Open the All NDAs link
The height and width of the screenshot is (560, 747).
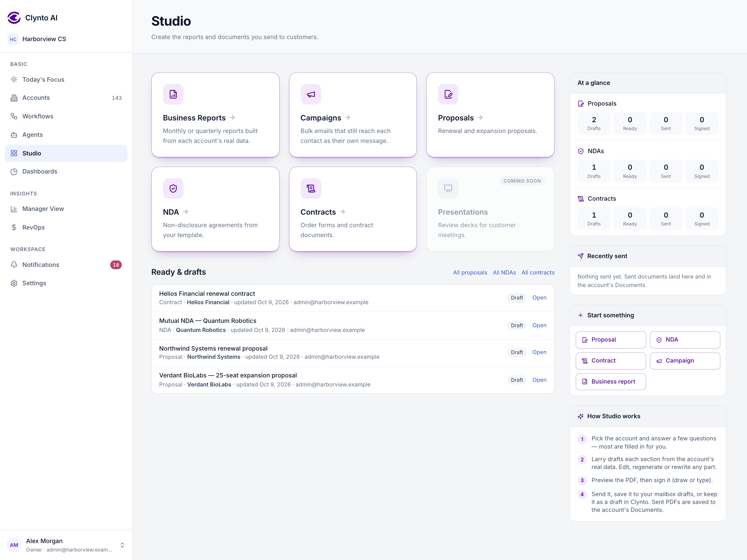tap(504, 272)
